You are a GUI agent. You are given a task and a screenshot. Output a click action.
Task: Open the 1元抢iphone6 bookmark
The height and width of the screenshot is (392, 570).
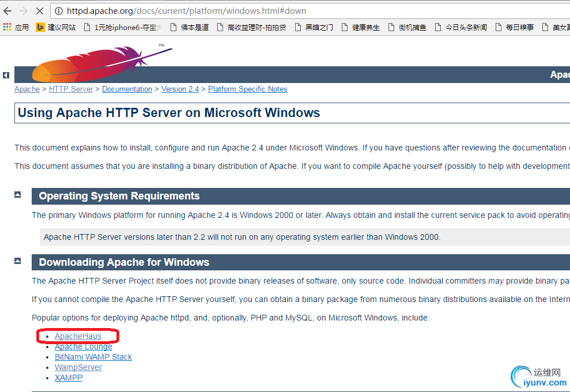[x=122, y=27]
